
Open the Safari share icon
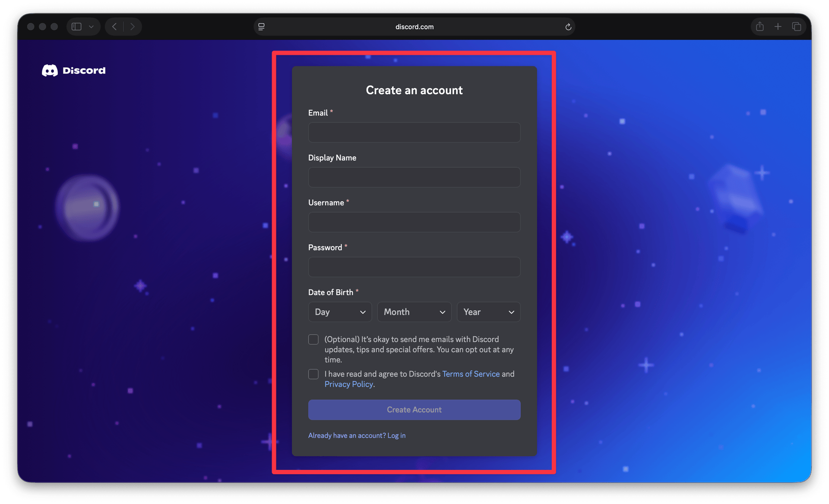coord(759,27)
